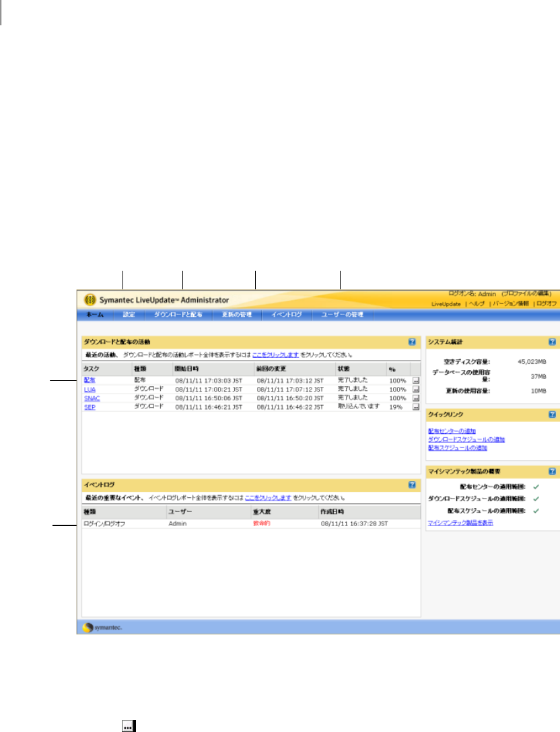Click the checkmark beside ダウンロードスケジュールの適用範囲

(x=536, y=499)
